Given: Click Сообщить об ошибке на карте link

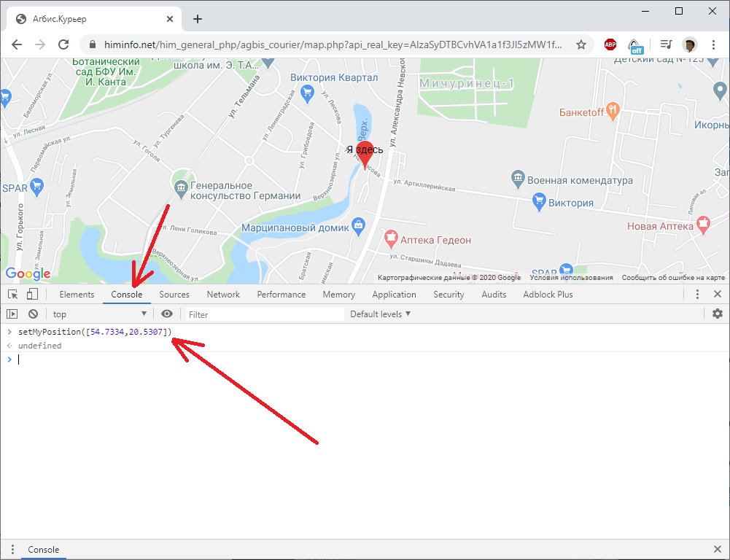Looking at the screenshot, I should pos(673,277).
